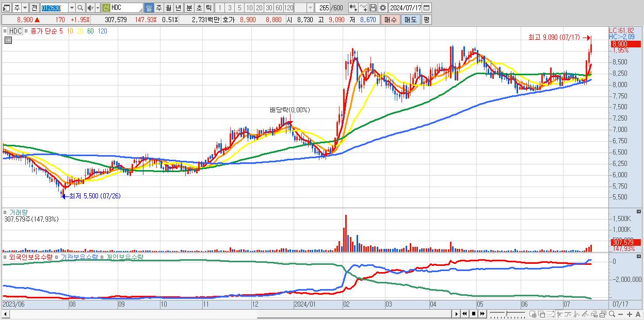Viewport: 644px width, 320px height.
Task: Select the 주 (weekly) period button
Action: point(158,8)
